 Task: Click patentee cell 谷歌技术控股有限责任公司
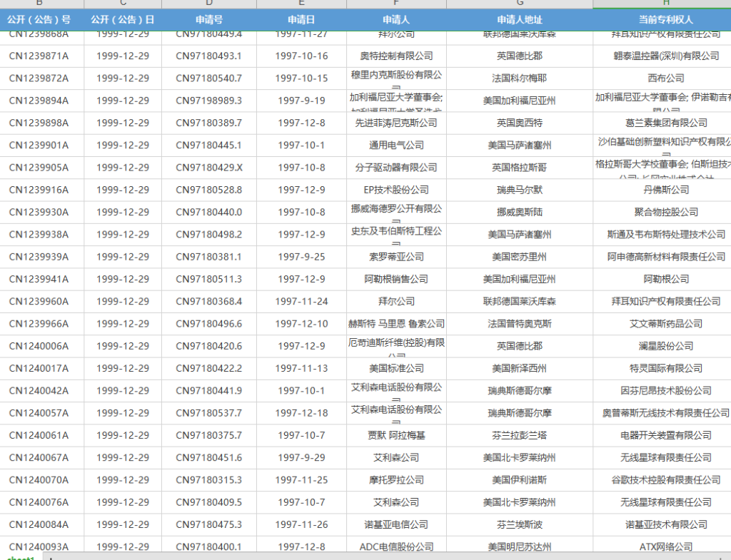point(662,480)
